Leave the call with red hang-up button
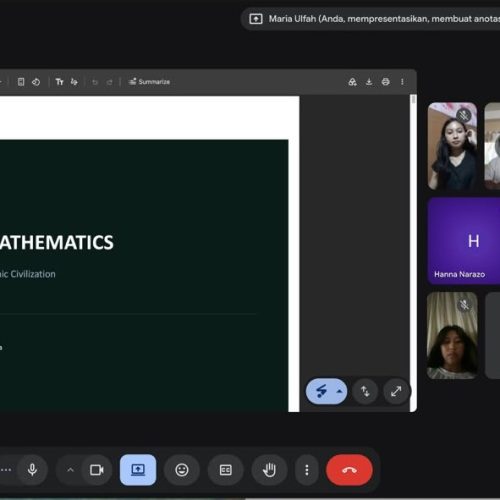This screenshot has height=500, width=500. pyautogui.click(x=349, y=470)
